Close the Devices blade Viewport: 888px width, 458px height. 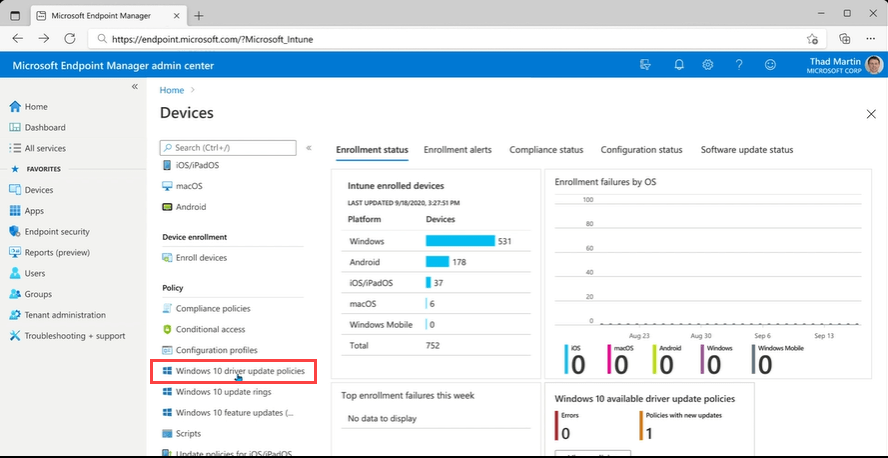click(871, 114)
